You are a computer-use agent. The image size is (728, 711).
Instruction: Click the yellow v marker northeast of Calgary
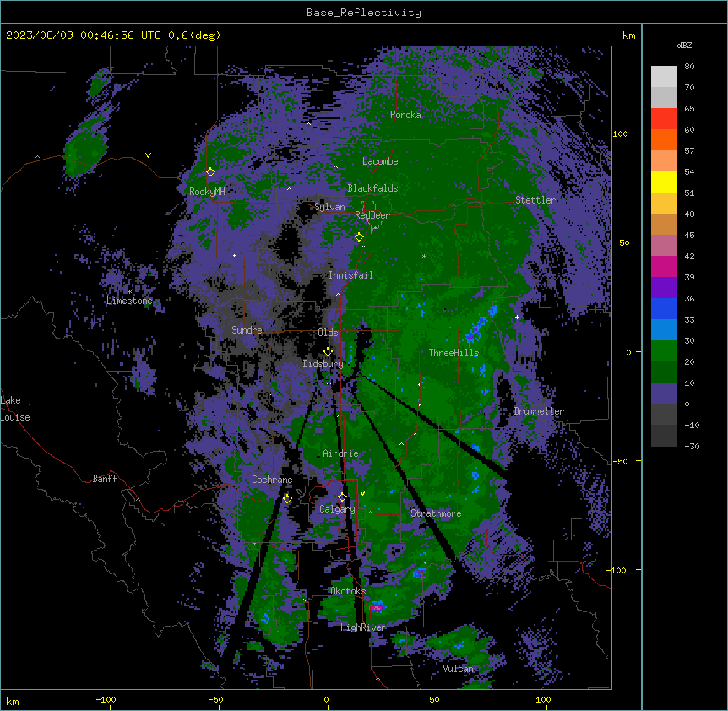tap(362, 493)
